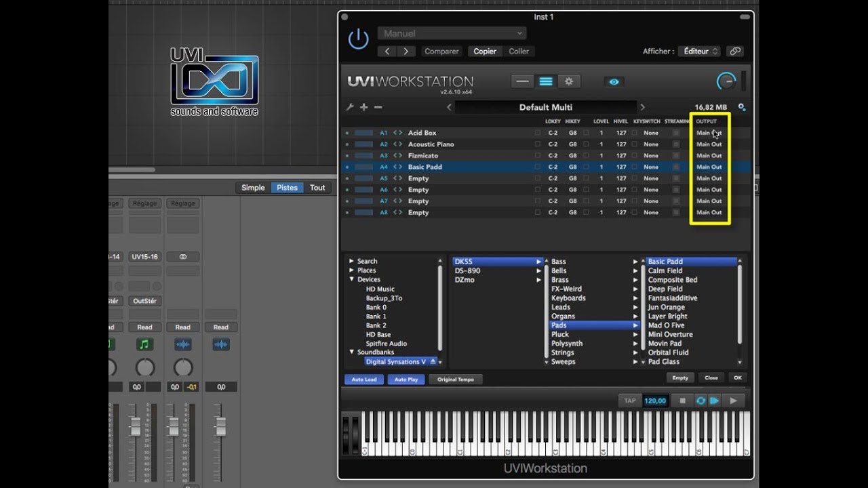Open the UVI Workstation gear settings view

click(x=568, y=81)
